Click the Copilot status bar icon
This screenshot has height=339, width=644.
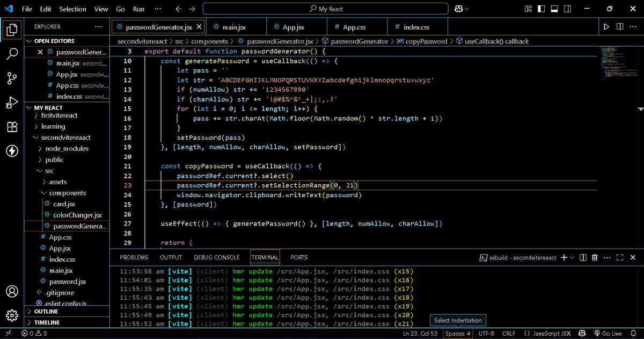(581, 334)
